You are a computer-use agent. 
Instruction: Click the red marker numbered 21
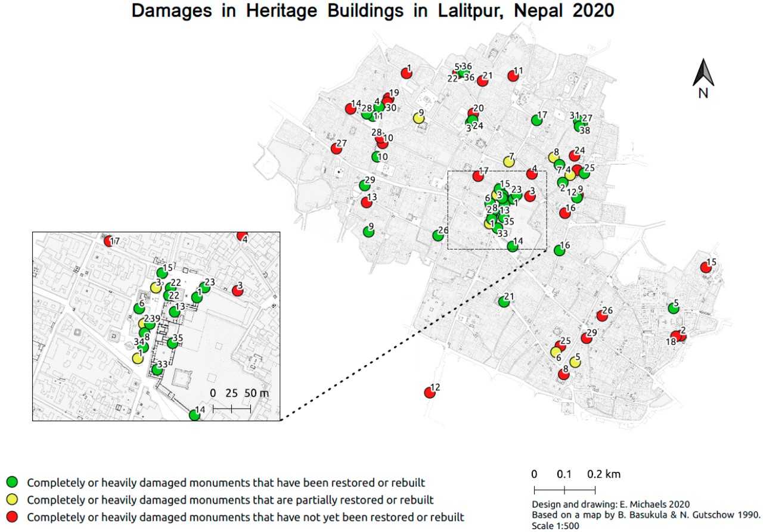point(483,81)
